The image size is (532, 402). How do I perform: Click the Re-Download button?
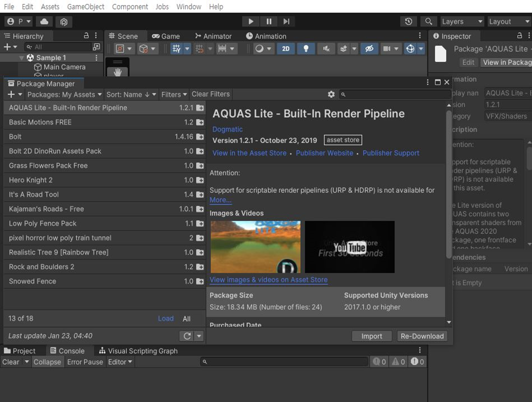pos(422,336)
